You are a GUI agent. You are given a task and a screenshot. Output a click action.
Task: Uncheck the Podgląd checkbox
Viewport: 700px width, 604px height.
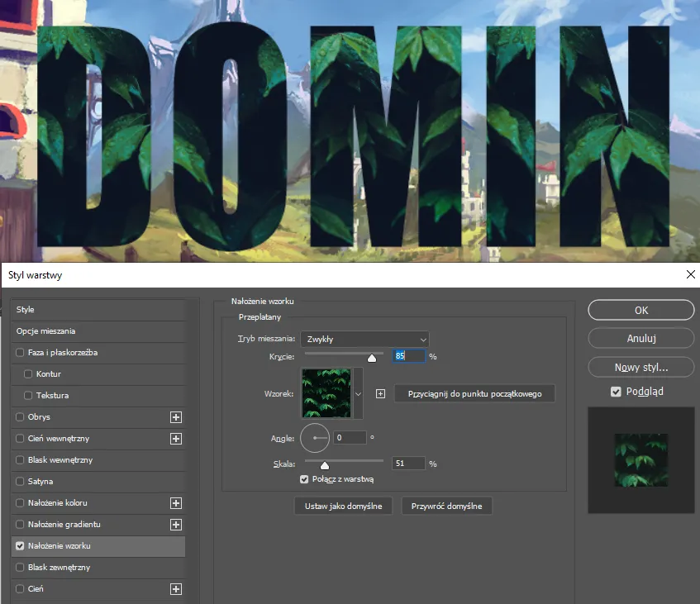pos(616,391)
